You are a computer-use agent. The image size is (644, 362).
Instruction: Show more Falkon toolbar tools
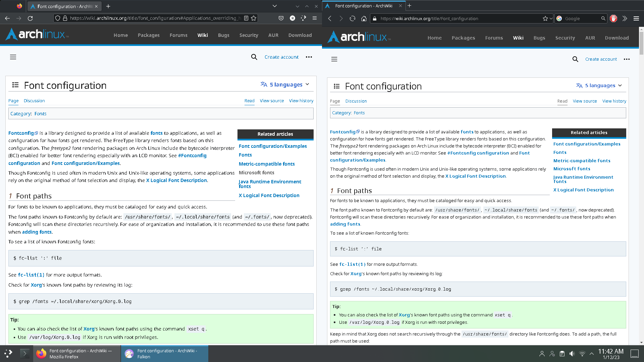point(625,18)
